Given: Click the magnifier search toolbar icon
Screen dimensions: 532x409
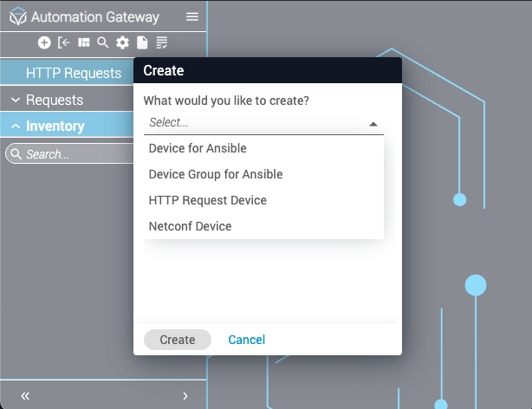Looking at the screenshot, I should tap(103, 42).
